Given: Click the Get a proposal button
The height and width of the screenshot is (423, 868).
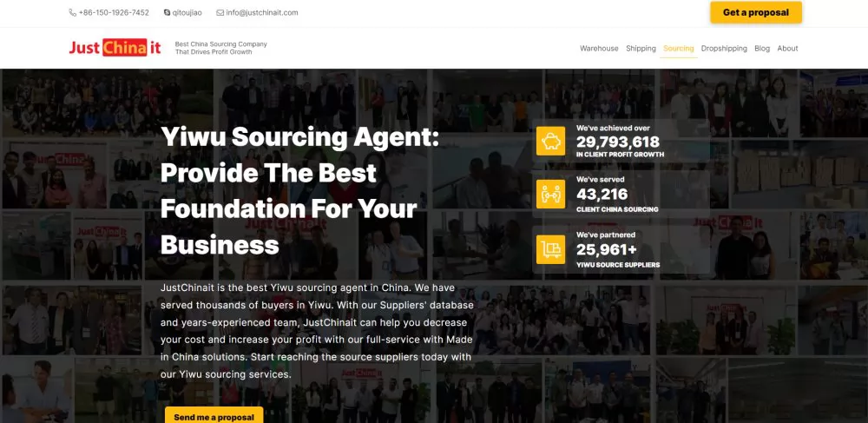Looking at the screenshot, I should 756,12.
